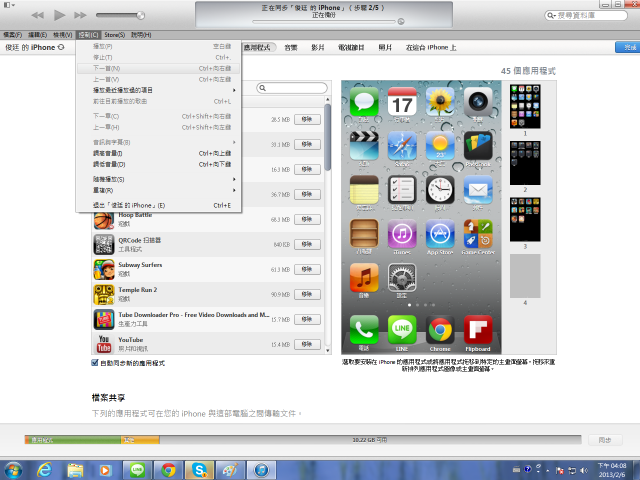Click the Temple Run 2 app icon in list
This screenshot has height=480, width=640.
[x=104, y=294]
